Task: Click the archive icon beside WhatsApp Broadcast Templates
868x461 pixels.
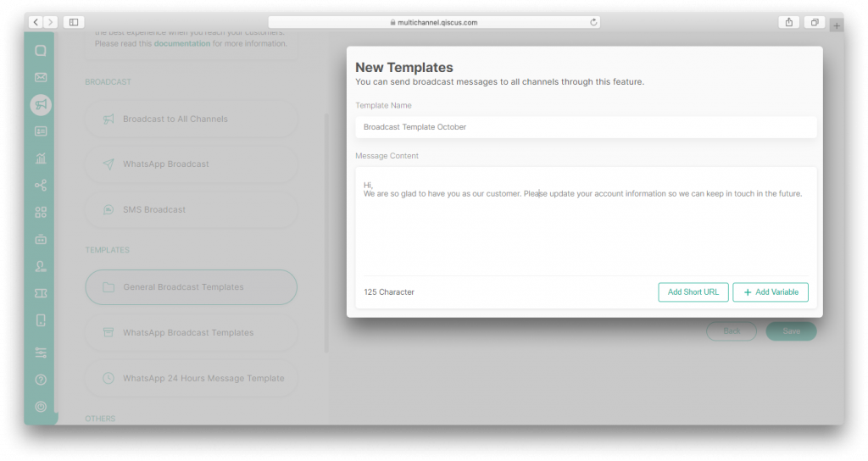Action: point(108,332)
